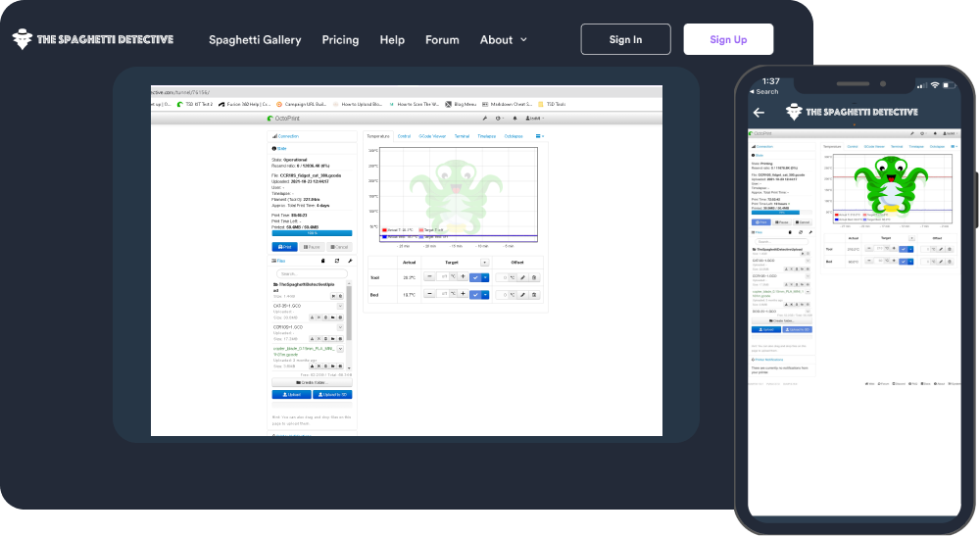980x536 pixels.
Task: Expand details of CORI05~1.GCO file
Action: pos(340,327)
